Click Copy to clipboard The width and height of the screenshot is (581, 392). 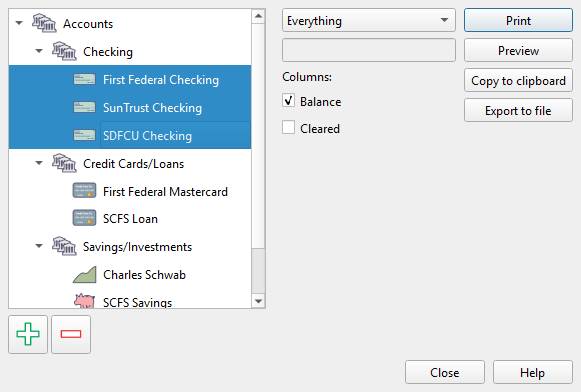point(518,81)
